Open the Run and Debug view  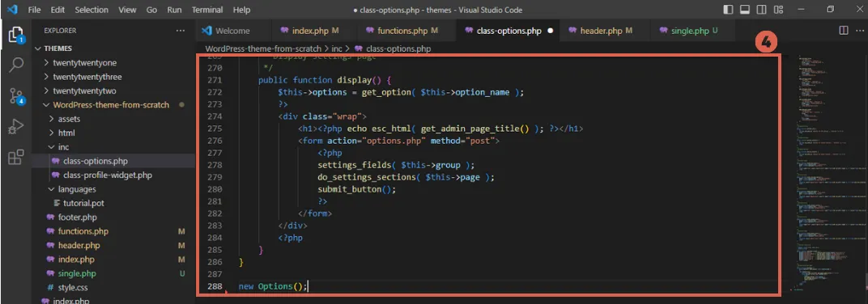(x=15, y=127)
